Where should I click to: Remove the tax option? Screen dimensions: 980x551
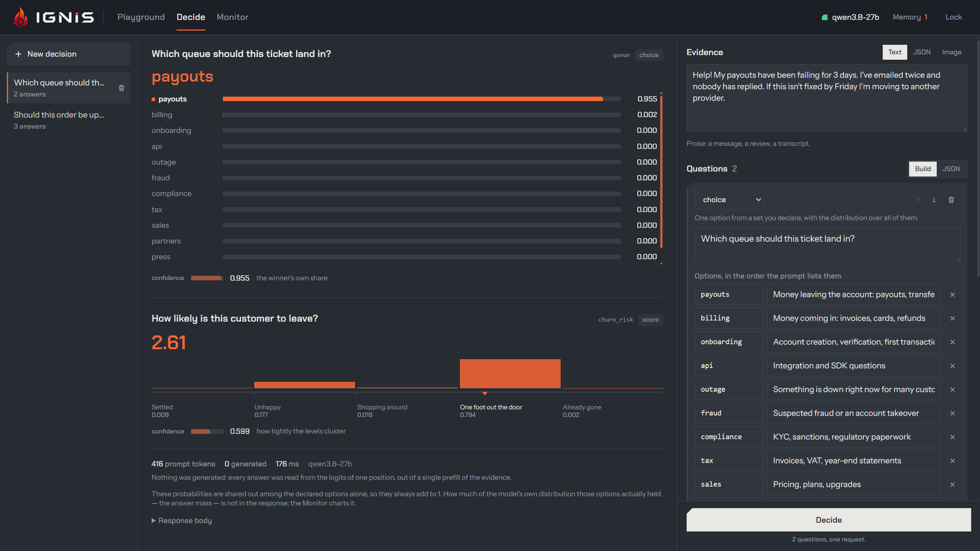952,461
